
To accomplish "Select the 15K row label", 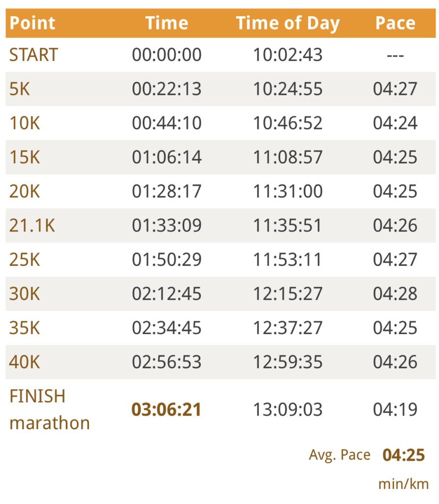I will (x=25, y=157).
